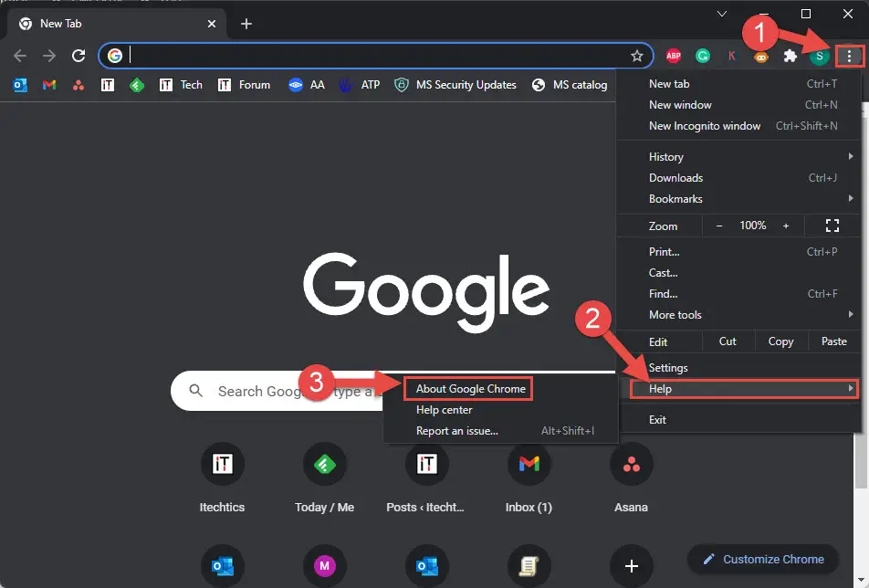869x588 pixels.
Task: Open the S profile avatar
Action: [819, 56]
